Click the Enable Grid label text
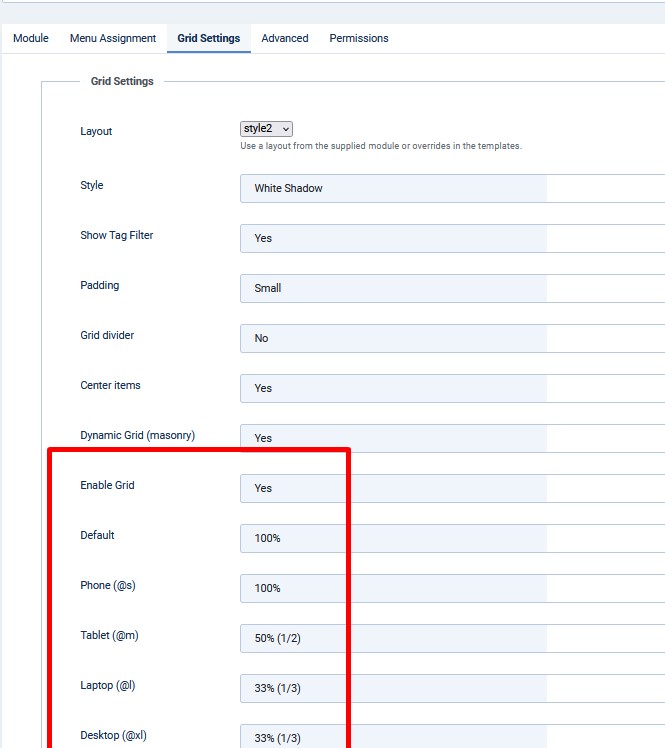Image resolution: width=665 pixels, height=748 pixels. coord(107,485)
